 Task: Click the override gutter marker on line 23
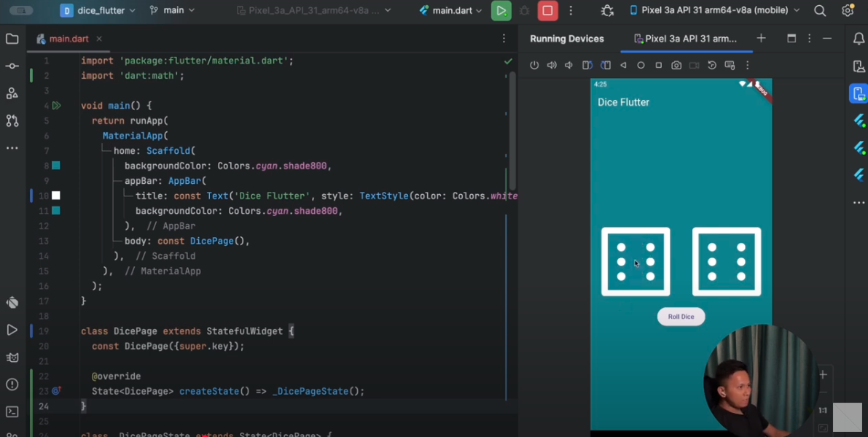tap(56, 391)
